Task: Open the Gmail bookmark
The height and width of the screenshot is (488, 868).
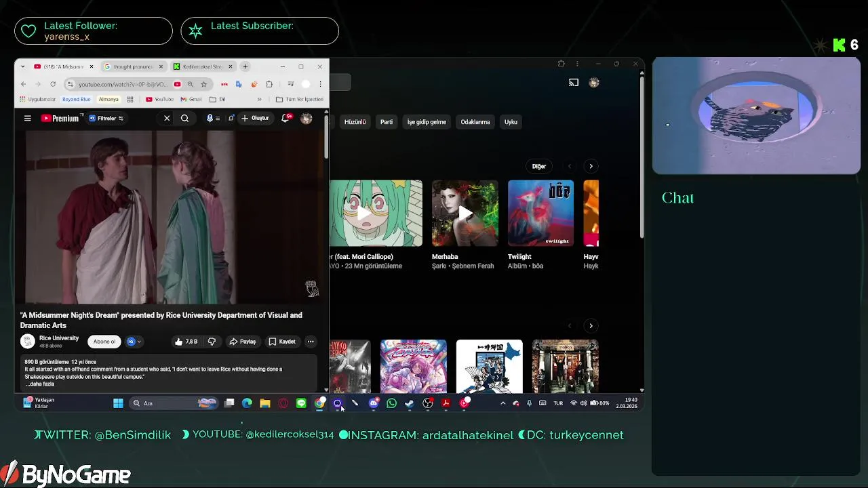Action: (191, 99)
